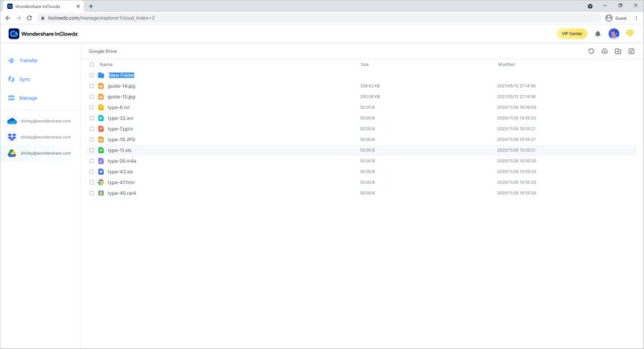Click the Modified column header
The image size is (644, 349).
tap(506, 64)
